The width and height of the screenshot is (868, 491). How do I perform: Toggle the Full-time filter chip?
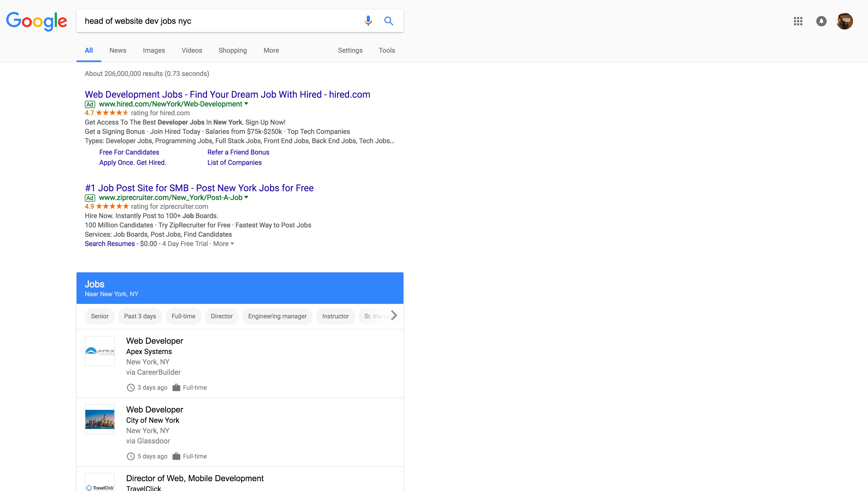(x=184, y=316)
